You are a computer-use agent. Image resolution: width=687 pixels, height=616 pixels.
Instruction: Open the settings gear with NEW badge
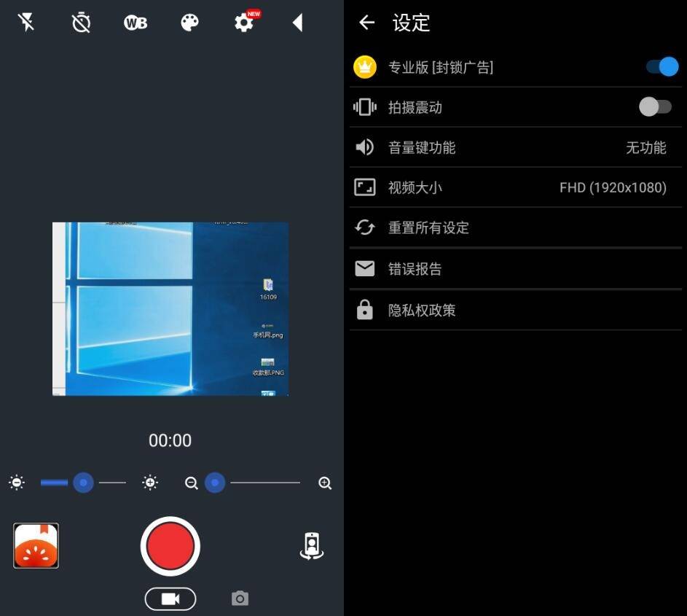click(x=243, y=22)
